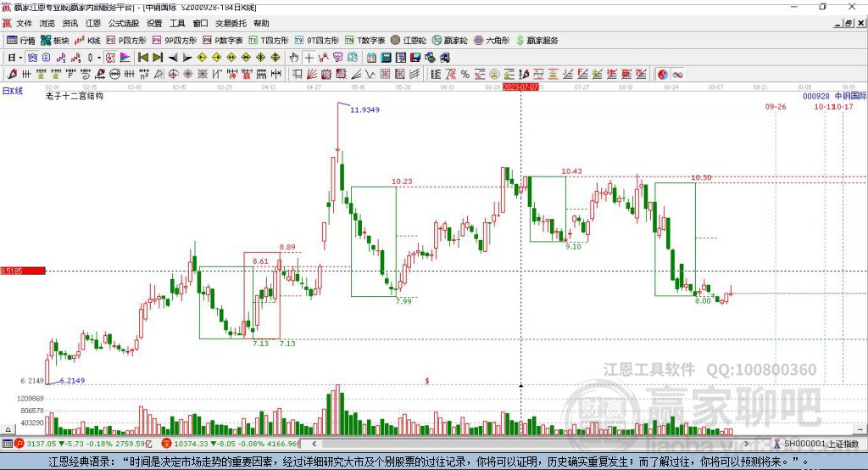
Task: Expand the candlestick type dropdown arrow
Action: 99,58
